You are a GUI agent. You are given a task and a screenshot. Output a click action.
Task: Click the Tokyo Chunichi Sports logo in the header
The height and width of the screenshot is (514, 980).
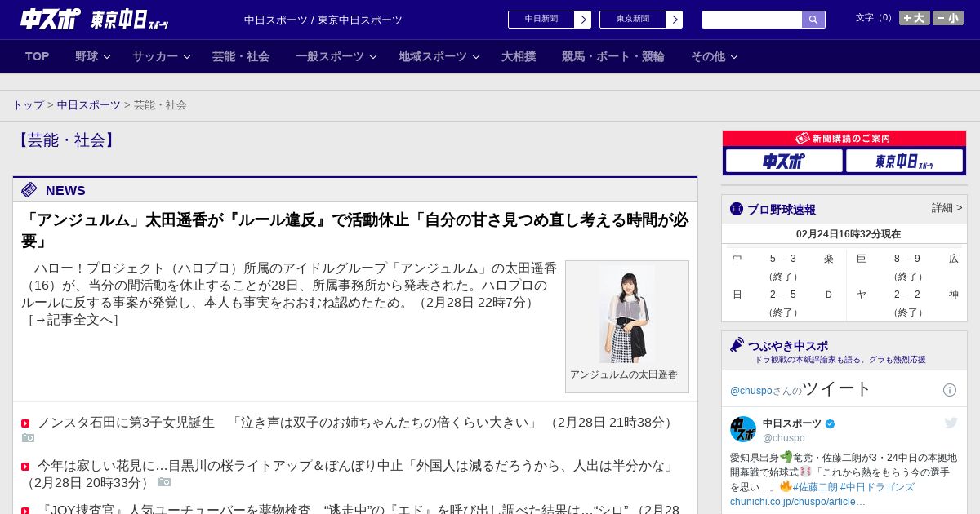click(129, 20)
